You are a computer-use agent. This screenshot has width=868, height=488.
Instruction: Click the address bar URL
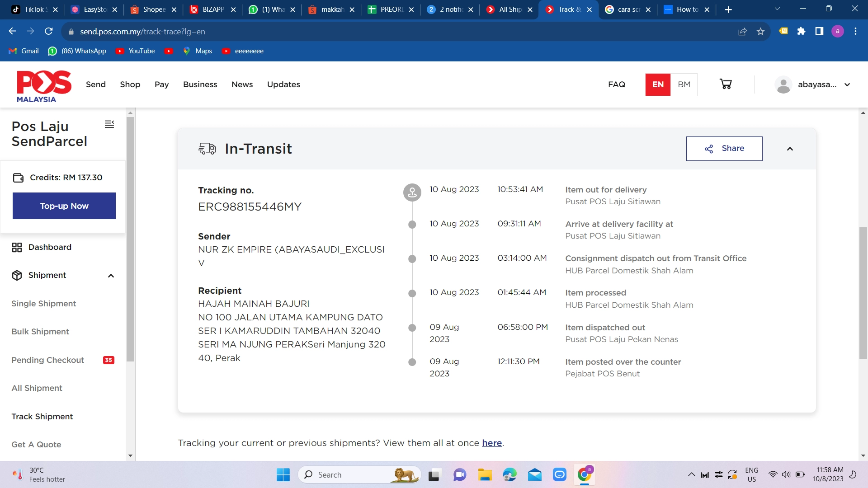coord(142,32)
